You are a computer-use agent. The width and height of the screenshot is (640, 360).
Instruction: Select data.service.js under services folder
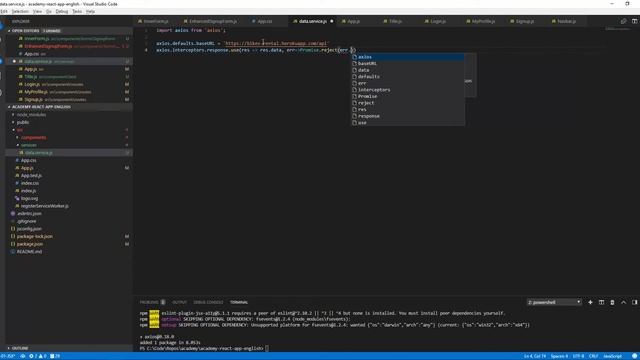39,153
